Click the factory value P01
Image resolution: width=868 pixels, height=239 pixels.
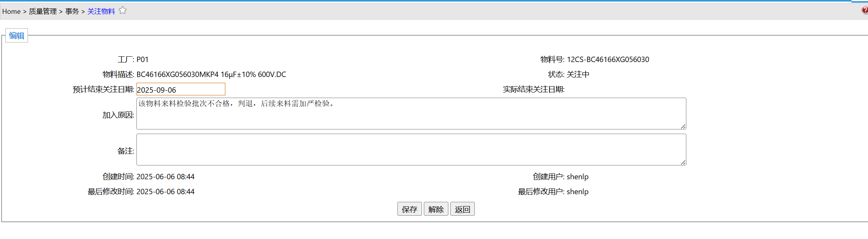pyautogui.click(x=143, y=59)
